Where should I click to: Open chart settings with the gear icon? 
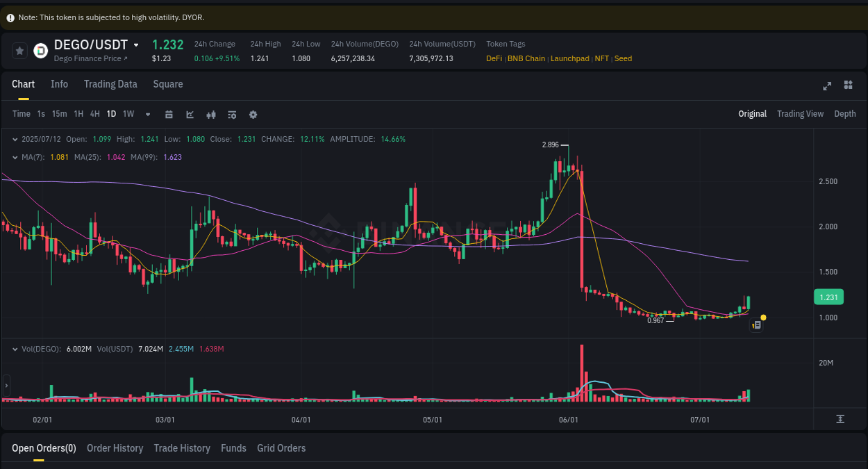253,114
